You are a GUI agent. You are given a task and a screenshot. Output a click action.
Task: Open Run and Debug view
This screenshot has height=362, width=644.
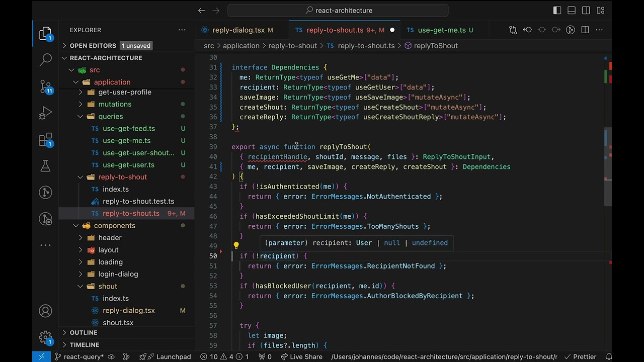tap(45, 113)
